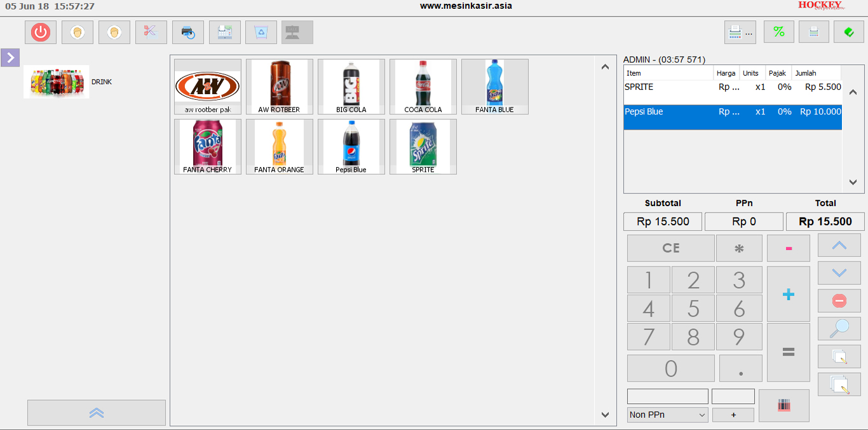Choose FANTA ORANGE product tile
This screenshot has width=868, height=430.
point(280,146)
